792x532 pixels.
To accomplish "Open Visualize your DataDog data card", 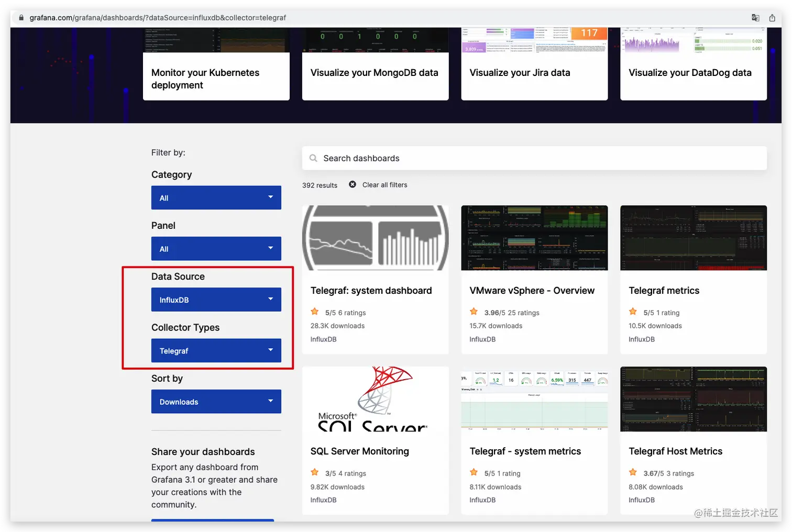I will click(694, 64).
